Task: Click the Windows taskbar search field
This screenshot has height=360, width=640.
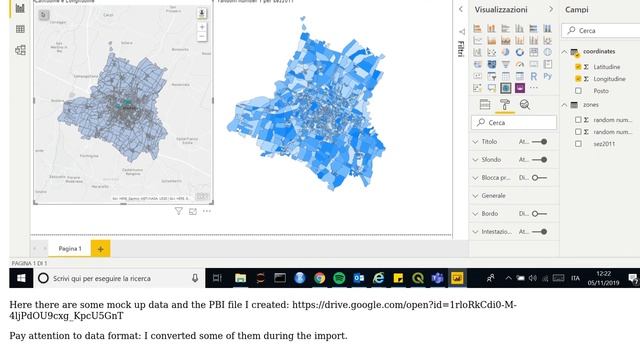Action: 120,278
